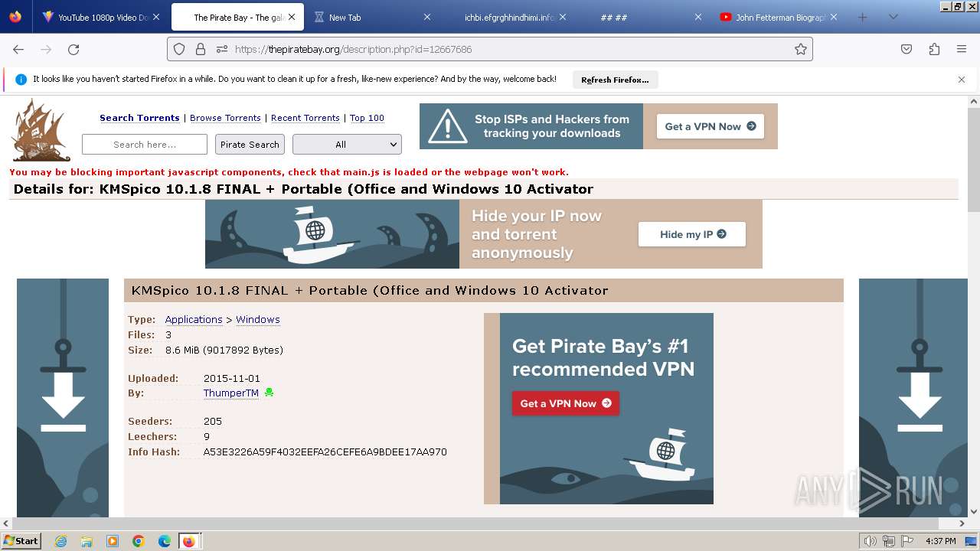Image resolution: width=980 pixels, height=551 pixels.
Task: Go back with the browser back arrow
Action: pyautogui.click(x=18, y=49)
